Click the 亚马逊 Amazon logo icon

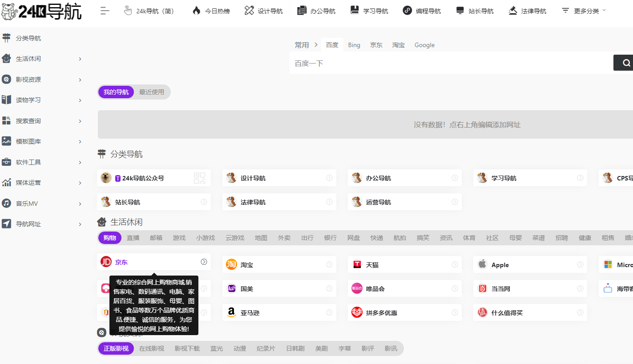pos(231,312)
